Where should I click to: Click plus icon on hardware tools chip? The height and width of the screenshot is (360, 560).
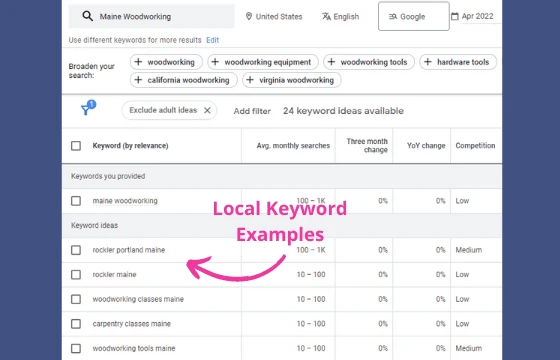tap(428, 62)
